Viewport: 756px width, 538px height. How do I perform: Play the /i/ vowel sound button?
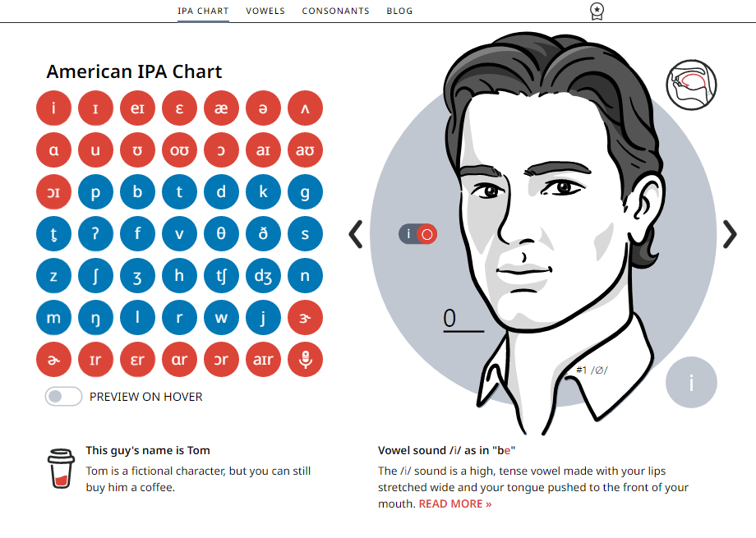click(53, 108)
